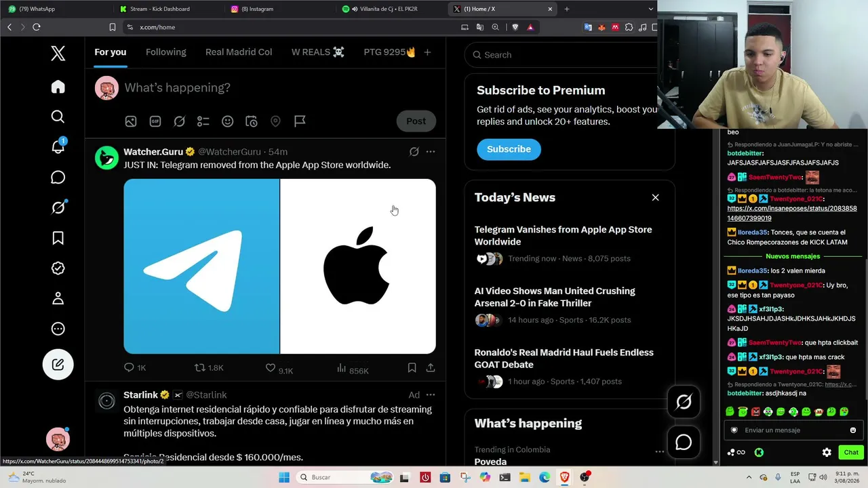Open the Notifications bell in X sidebar
Viewport: 868px width, 488px height.
(x=58, y=146)
